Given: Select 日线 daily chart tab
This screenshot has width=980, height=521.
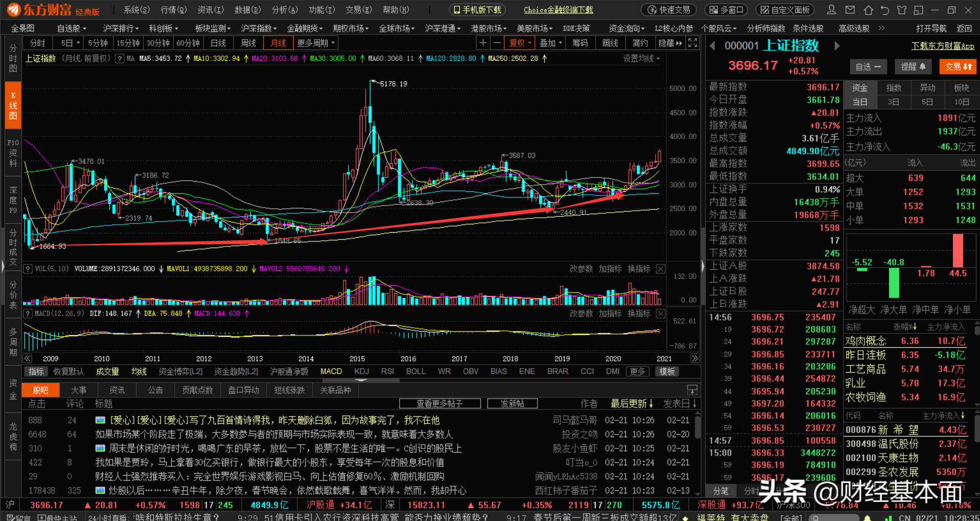Looking at the screenshot, I should pos(218,43).
